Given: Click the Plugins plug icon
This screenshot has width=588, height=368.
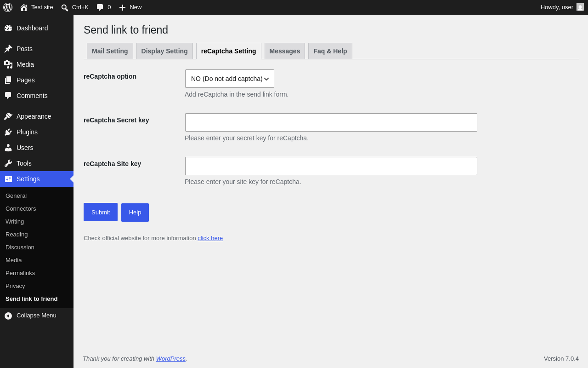Looking at the screenshot, I should pos(8,132).
